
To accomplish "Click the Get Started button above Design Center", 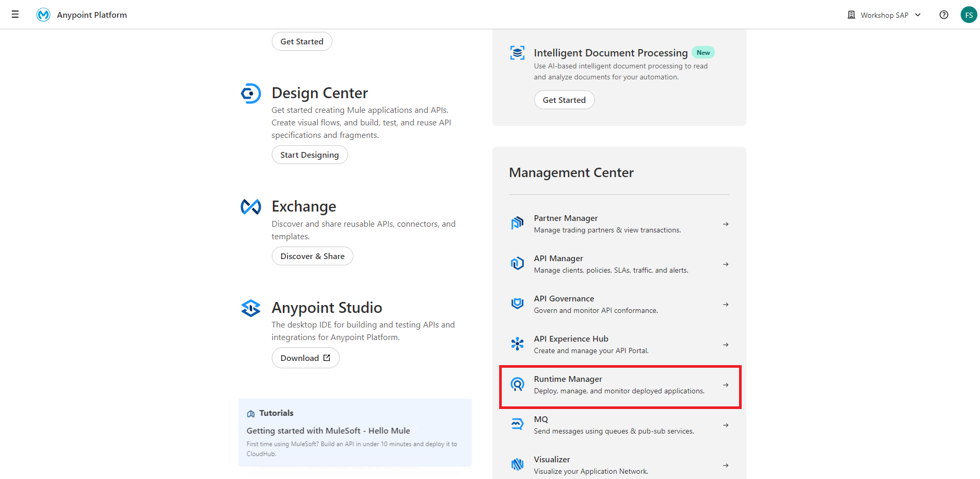I will tap(302, 41).
